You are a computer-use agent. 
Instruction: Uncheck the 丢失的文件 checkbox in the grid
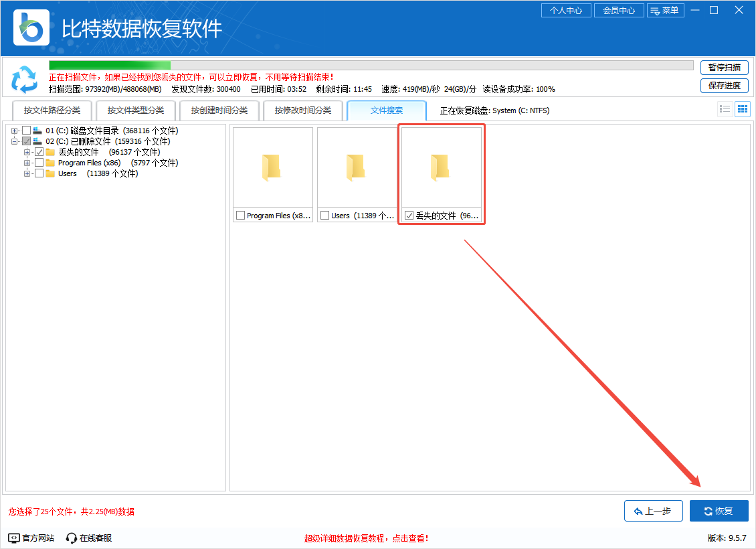[409, 215]
